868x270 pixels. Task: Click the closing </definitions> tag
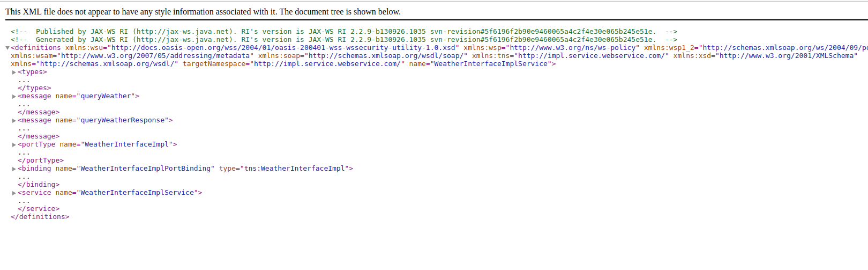[40, 217]
